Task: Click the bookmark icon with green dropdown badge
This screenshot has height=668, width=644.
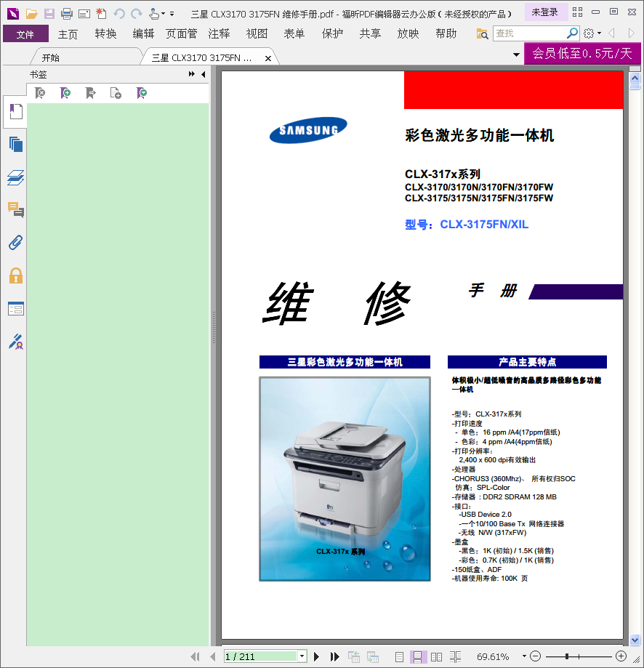Action: [142, 93]
